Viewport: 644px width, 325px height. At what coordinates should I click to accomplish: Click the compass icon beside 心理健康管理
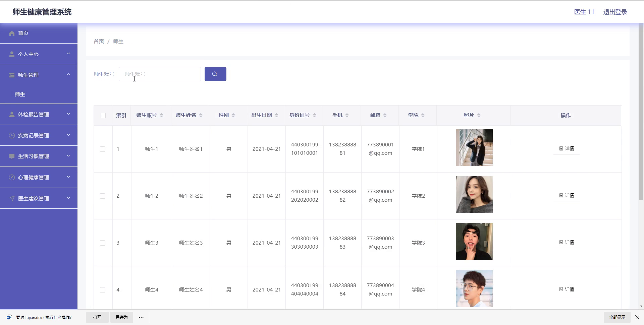coord(12,177)
